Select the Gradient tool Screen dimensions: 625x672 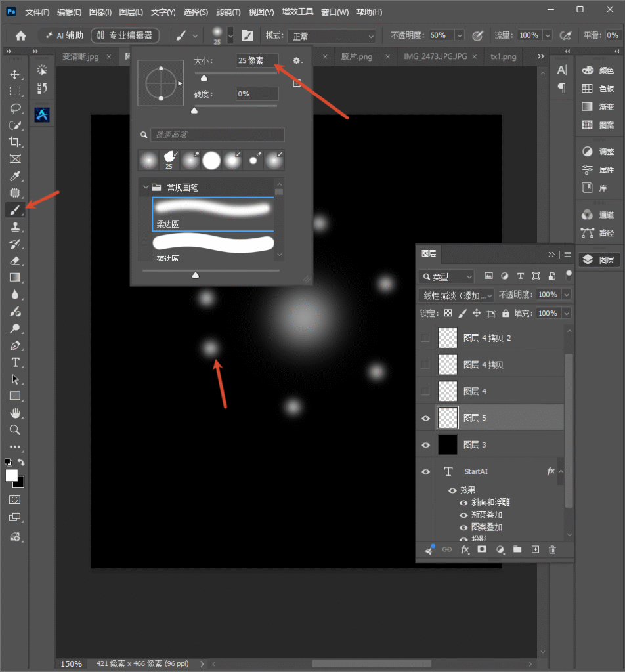[15, 278]
